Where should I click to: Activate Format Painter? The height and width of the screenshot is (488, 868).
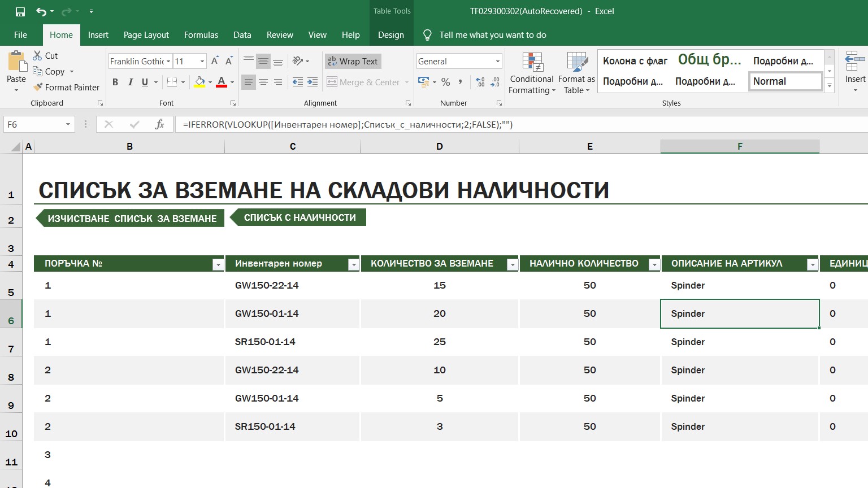click(x=66, y=87)
